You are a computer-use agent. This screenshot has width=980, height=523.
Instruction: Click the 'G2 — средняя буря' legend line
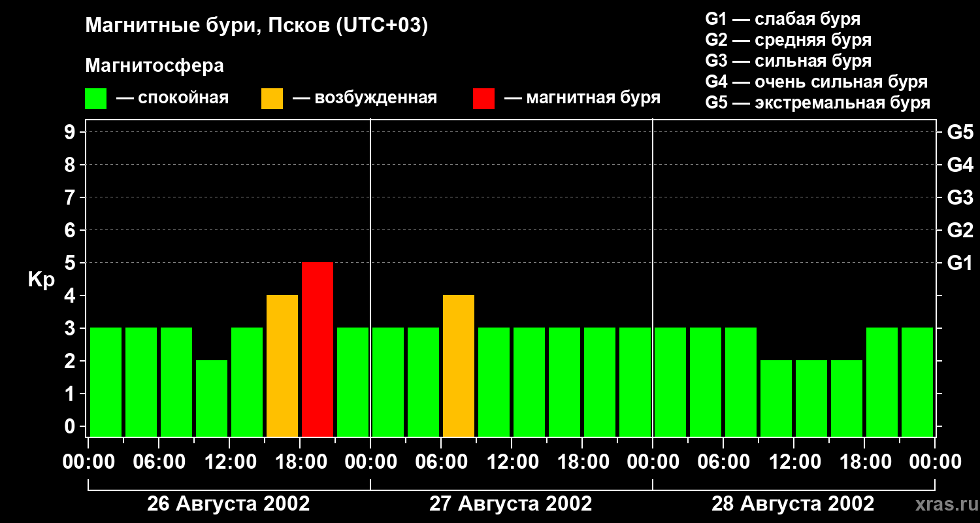point(788,40)
